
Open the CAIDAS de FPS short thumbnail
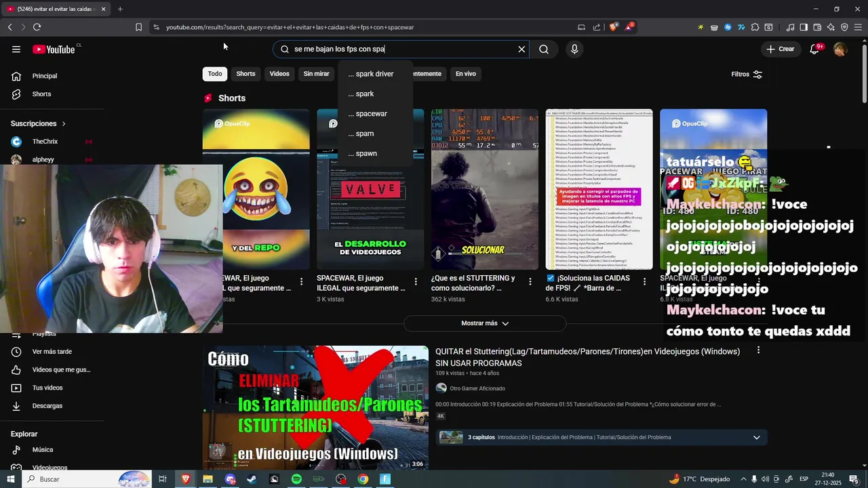point(599,189)
